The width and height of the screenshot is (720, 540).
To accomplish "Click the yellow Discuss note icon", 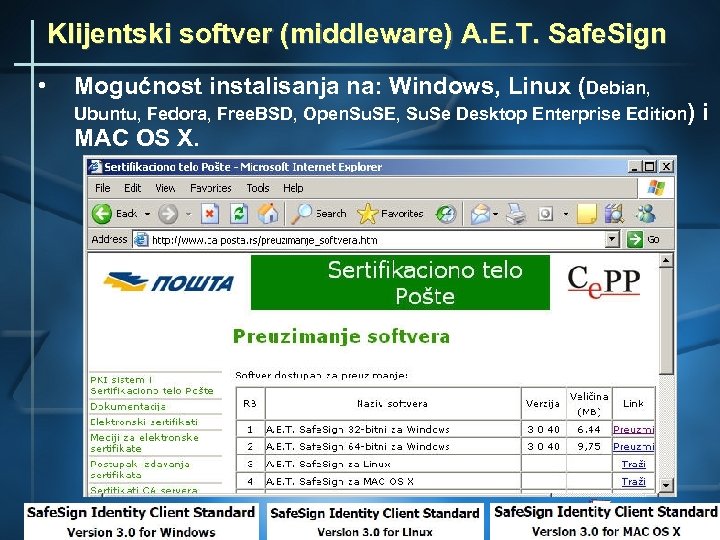I will coord(586,214).
